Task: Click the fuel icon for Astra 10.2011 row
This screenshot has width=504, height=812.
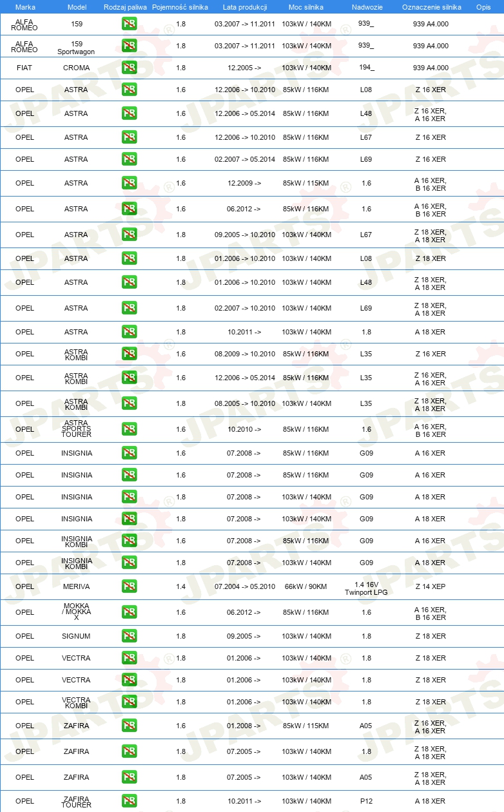Action: point(130,332)
